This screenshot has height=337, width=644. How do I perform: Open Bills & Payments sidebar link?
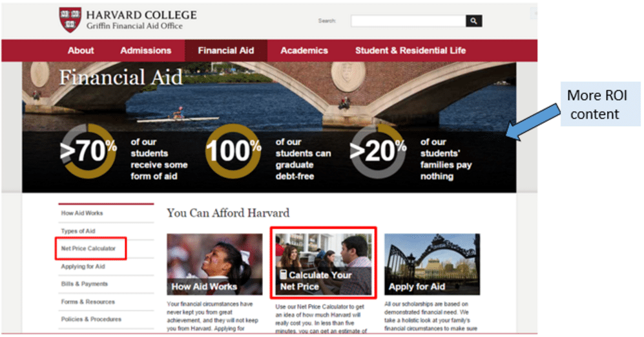pos(84,284)
